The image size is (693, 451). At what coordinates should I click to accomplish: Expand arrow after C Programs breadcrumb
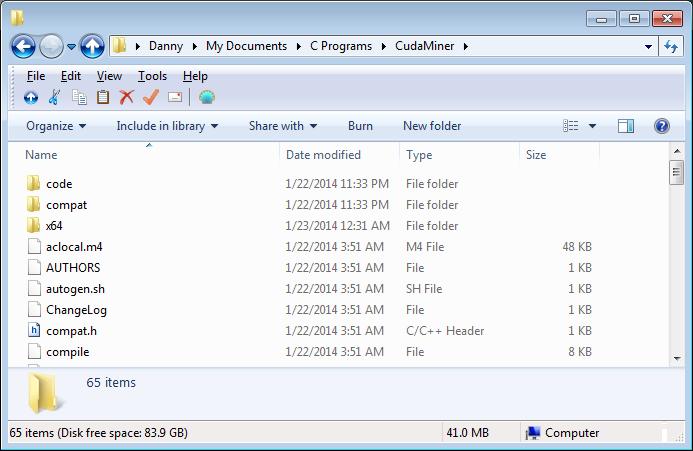tap(384, 46)
